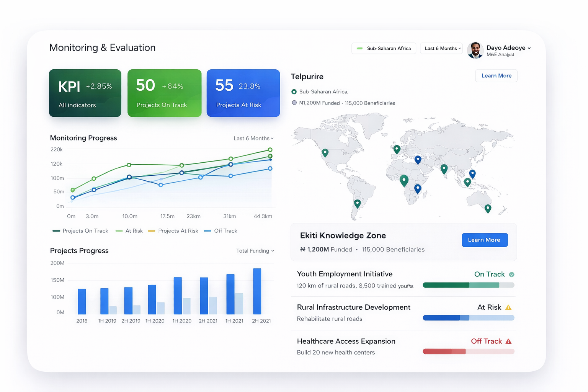Image resolution: width=588 pixels, height=392 pixels.
Task: Toggle the Projects At Risk legend item
Action: click(173, 231)
